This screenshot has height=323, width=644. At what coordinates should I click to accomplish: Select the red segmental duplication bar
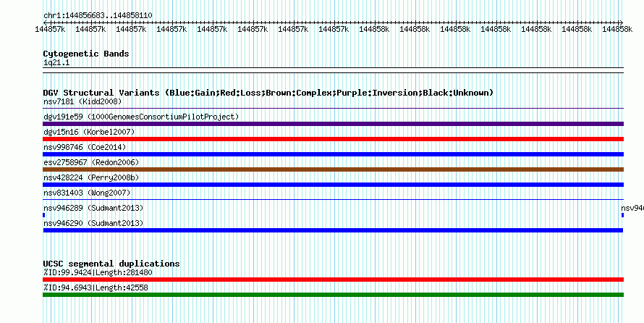(334, 280)
